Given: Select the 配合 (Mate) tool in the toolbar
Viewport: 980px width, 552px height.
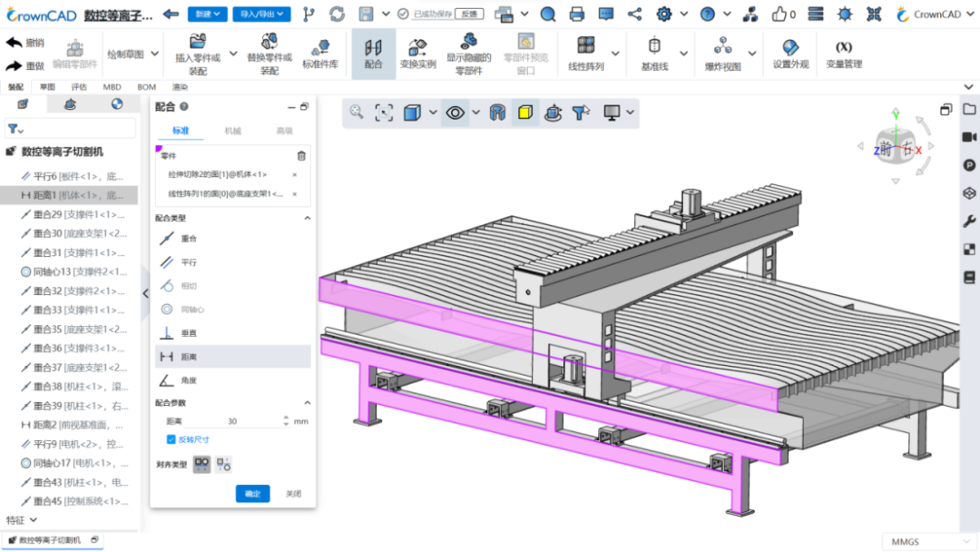Looking at the screenshot, I should (373, 54).
